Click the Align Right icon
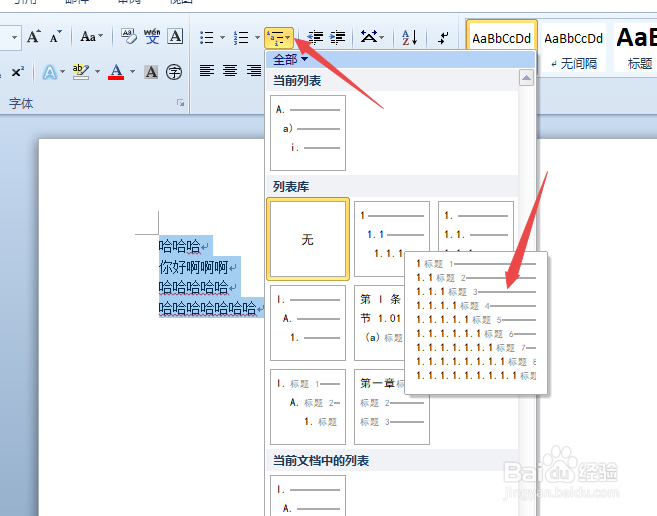Image resolution: width=657 pixels, height=516 pixels. (253, 70)
